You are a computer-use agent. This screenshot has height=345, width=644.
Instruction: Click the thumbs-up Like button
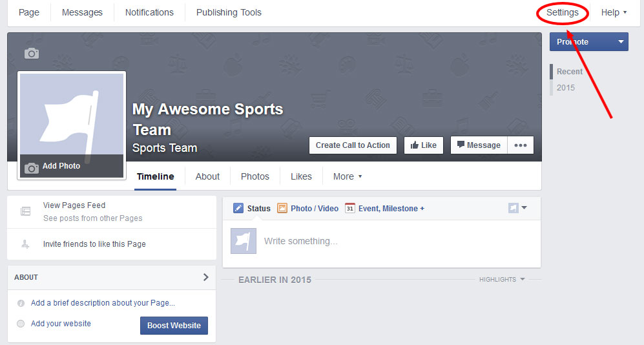point(424,145)
